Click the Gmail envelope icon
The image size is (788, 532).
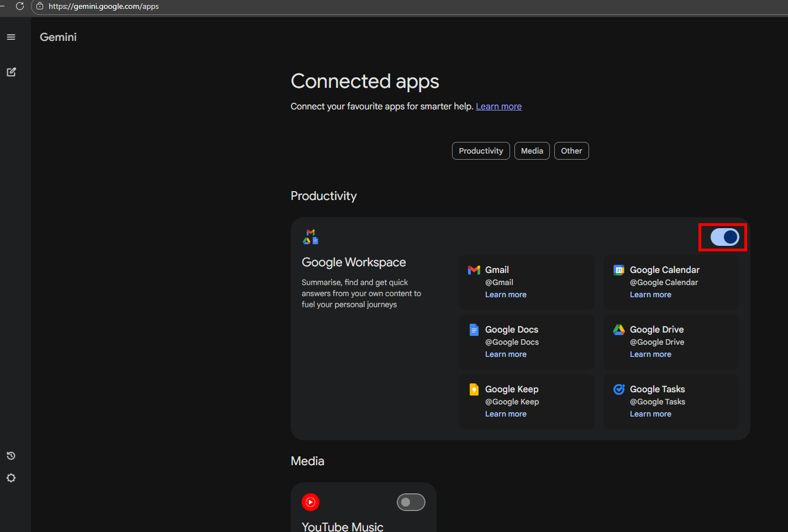point(474,270)
